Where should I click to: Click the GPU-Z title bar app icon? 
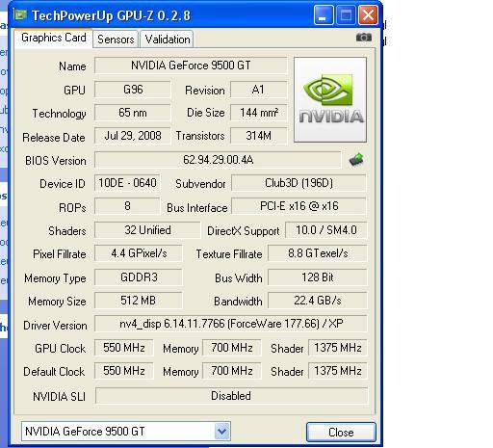click(x=21, y=15)
